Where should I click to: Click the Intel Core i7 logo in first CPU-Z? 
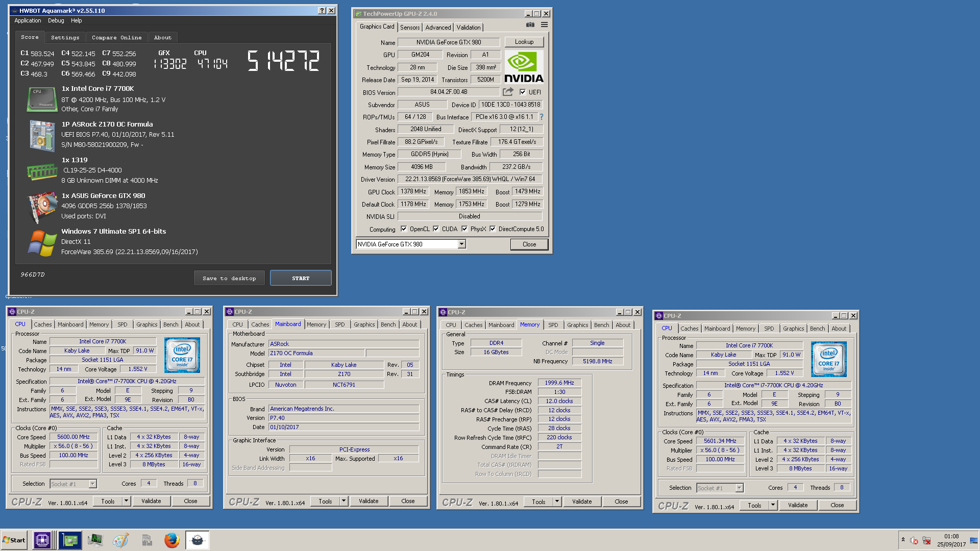182,355
